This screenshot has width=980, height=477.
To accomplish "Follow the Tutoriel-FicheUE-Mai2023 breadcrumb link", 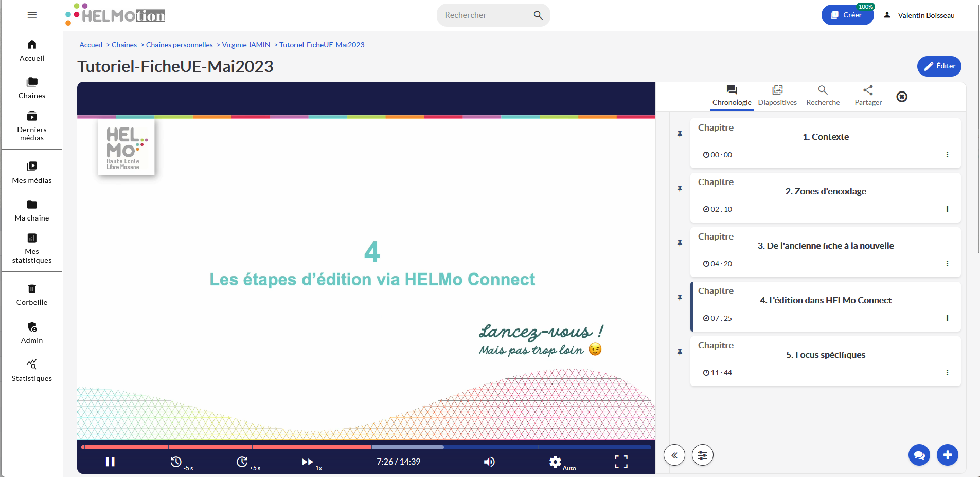I will point(322,45).
